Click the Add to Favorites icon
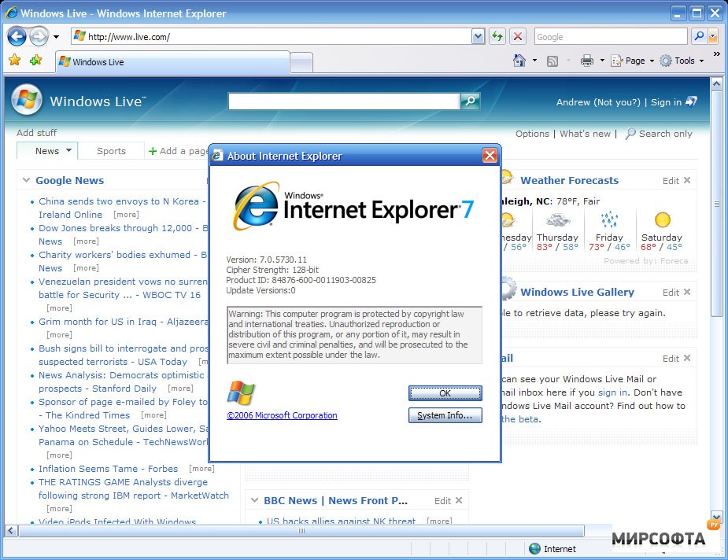The width and height of the screenshot is (728, 560). click(x=35, y=60)
